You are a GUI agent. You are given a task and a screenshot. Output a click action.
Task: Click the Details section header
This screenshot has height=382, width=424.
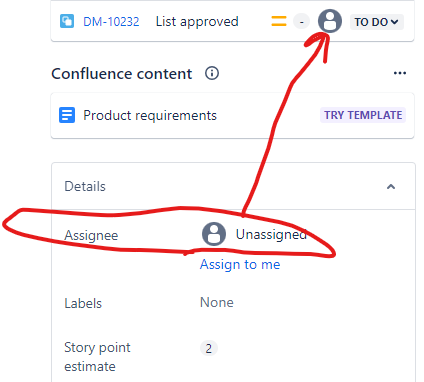(x=233, y=186)
